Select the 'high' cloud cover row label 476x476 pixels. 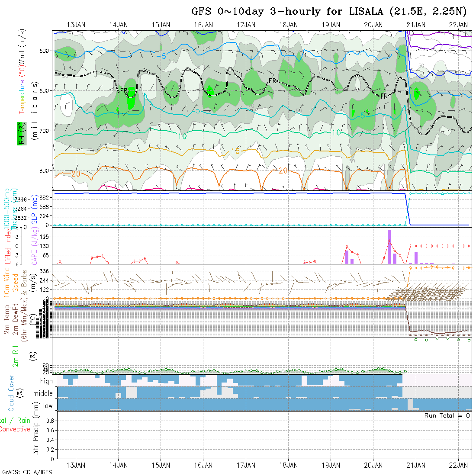tap(46, 381)
